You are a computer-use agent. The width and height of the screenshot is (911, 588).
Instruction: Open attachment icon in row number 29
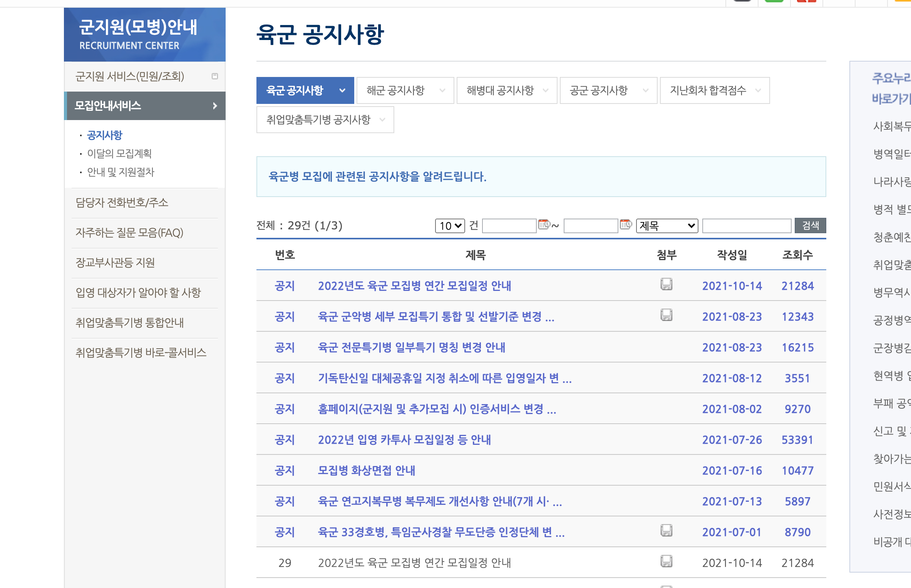pyautogui.click(x=667, y=561)
